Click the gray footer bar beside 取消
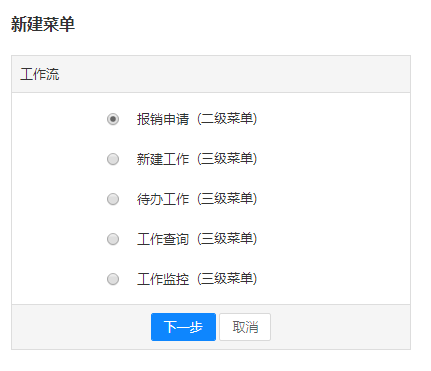Screen dimensions: 431x371 [340, 327]
